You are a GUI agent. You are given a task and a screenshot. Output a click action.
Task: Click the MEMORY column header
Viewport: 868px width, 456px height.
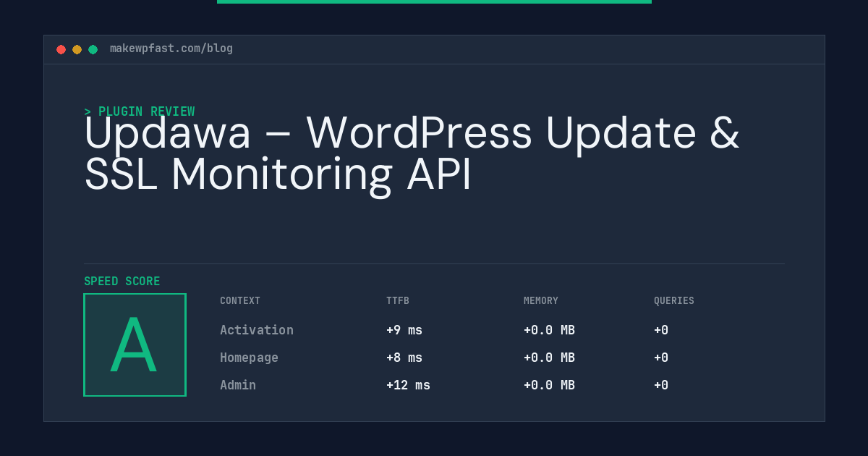coord(541,301)
